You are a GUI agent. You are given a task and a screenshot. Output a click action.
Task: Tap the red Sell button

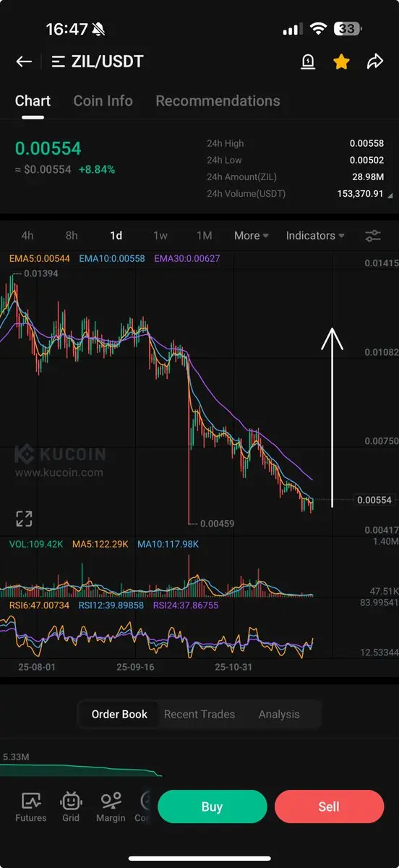point(329,807)
